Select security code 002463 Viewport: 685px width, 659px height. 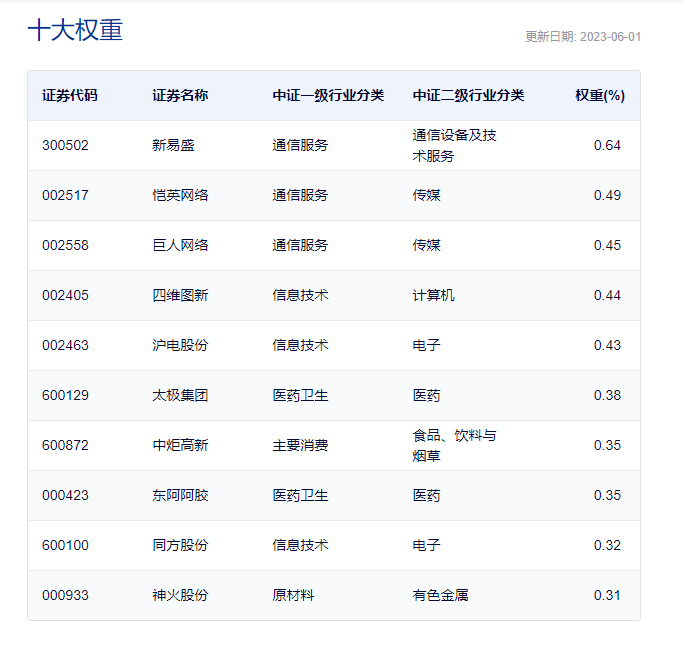65,345
